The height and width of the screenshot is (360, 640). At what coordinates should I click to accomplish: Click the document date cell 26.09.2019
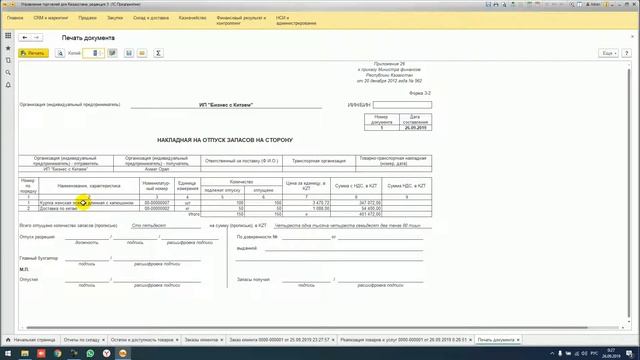coord(415,128)
